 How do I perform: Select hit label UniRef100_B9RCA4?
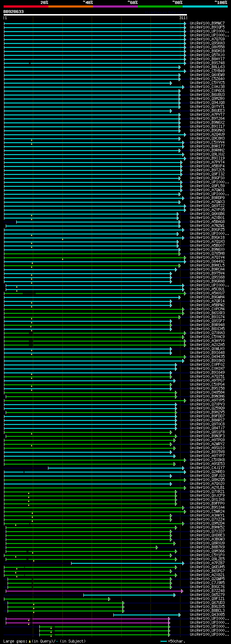(207, 270)
